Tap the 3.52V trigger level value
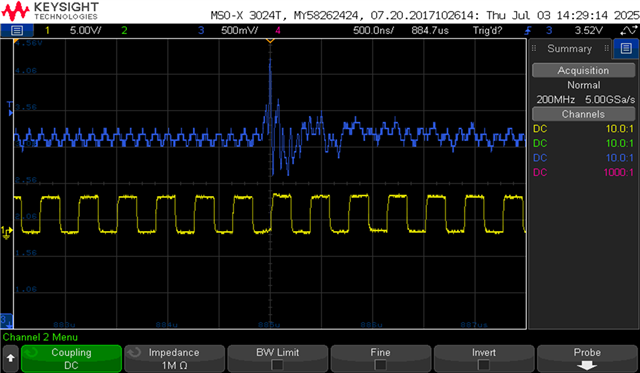 (x=589, y=31)
